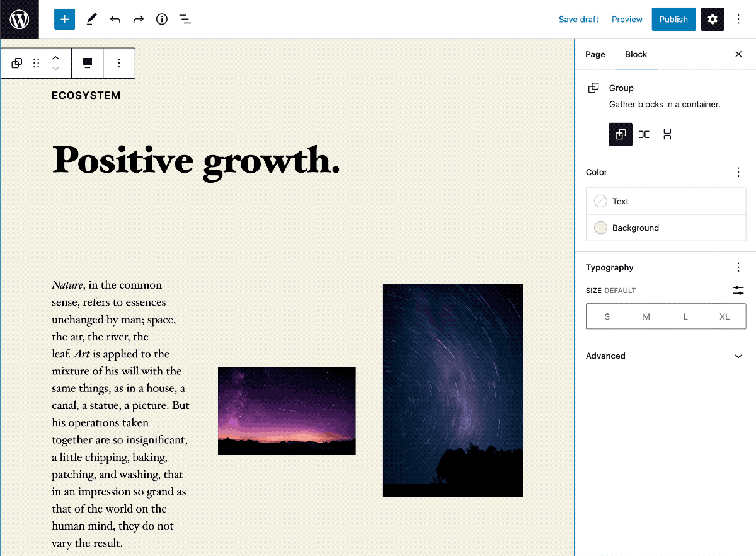Image resolution: width=756 pixels, height=556 pixels.
Task: Open Typography panel options menu
Action: click(x=738, y=267)
